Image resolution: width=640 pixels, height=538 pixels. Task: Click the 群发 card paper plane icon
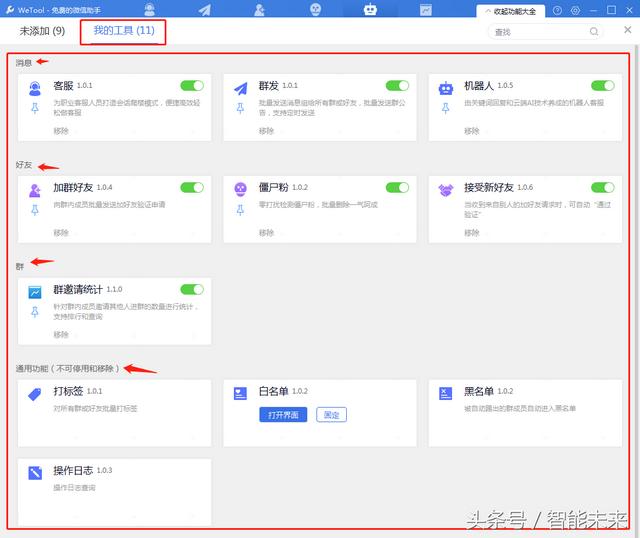(240, 88)
